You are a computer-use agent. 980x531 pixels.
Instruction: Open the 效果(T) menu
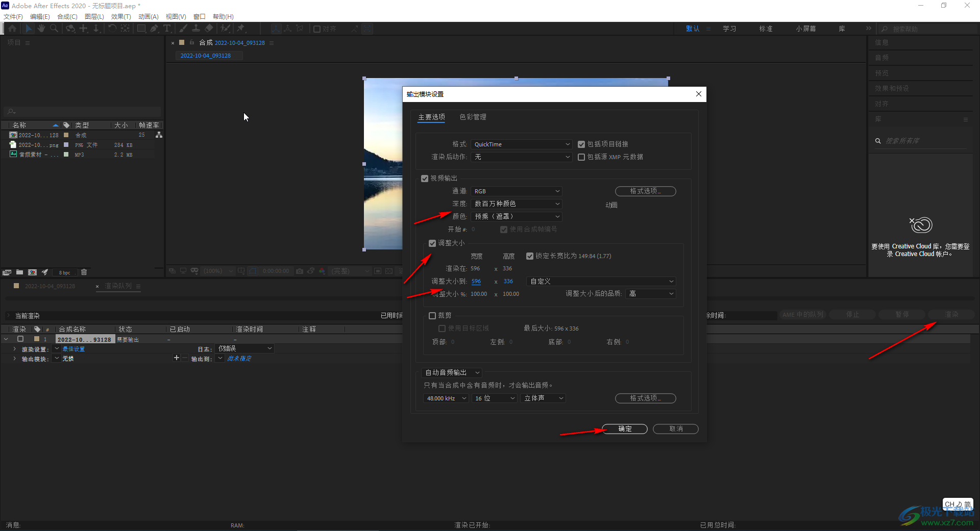[x=121, y=17]
